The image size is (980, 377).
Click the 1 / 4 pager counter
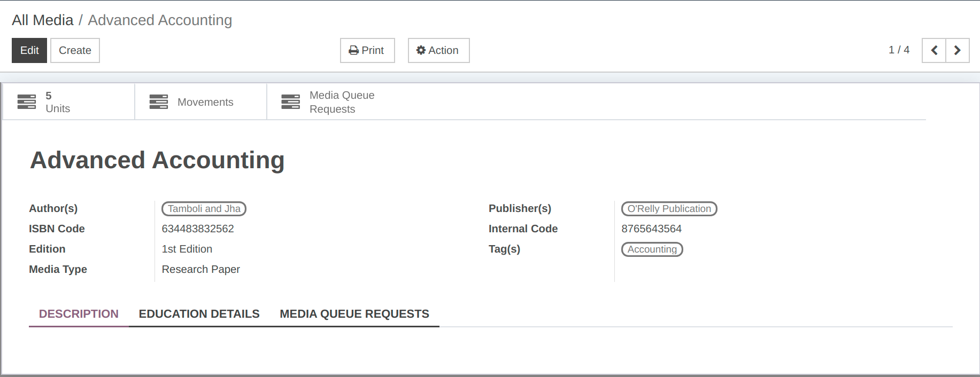click(899, 50)
